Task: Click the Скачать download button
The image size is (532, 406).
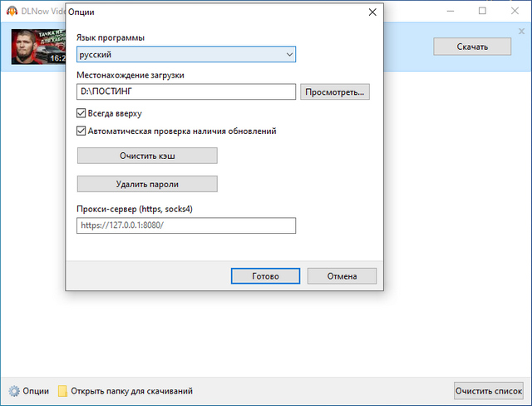Action: [x=471, y=47]
